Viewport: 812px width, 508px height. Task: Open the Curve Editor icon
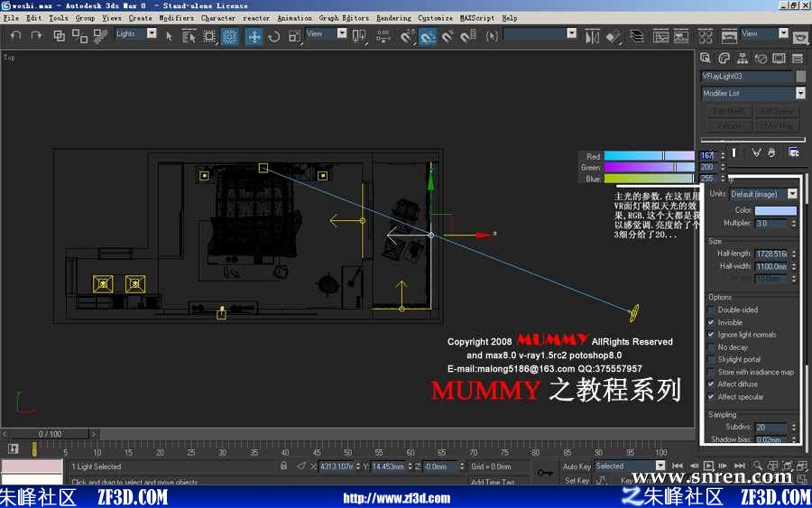[x=660, y=36]
